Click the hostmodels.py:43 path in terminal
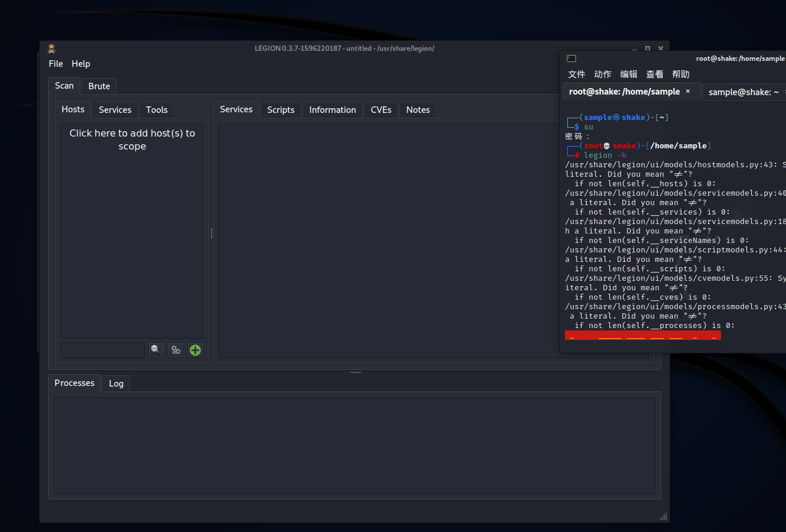The width and height of the screenshot is (786, 532). point(671,165)
